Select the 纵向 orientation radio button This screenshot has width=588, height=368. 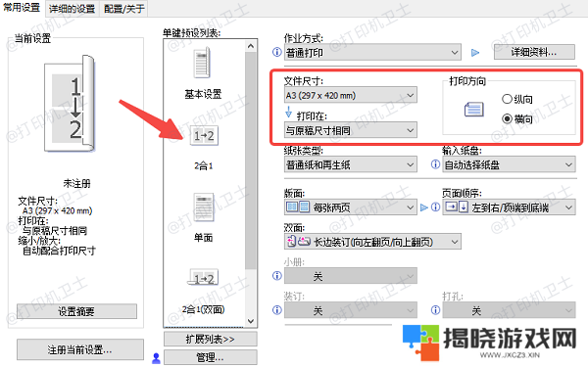coord(507,99)
